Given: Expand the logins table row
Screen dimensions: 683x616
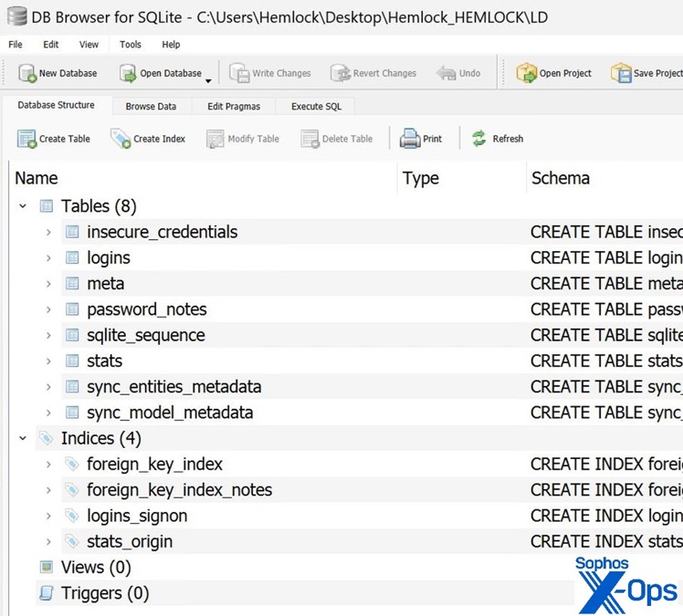Looking at the screenshot, I should click(48, 257).
